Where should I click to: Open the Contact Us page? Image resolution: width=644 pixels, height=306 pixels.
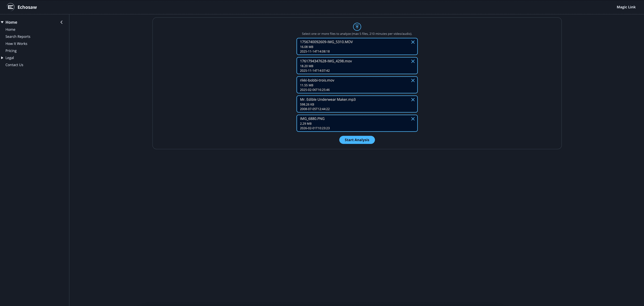(14, 65)
